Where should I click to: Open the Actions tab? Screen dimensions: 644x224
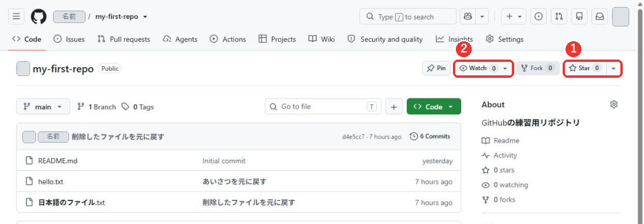pos(228,39)
